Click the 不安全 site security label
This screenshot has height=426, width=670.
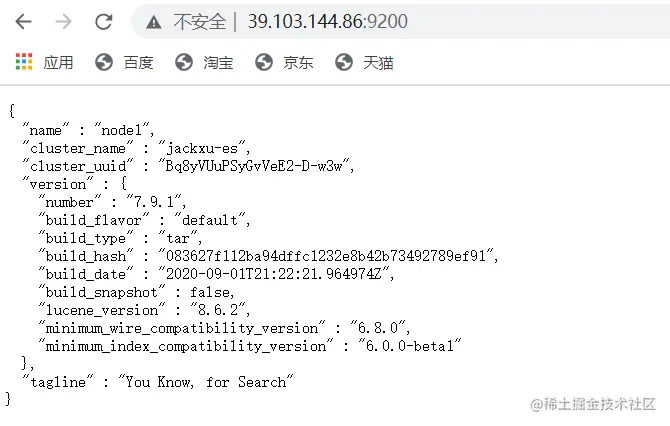[200, 21]
